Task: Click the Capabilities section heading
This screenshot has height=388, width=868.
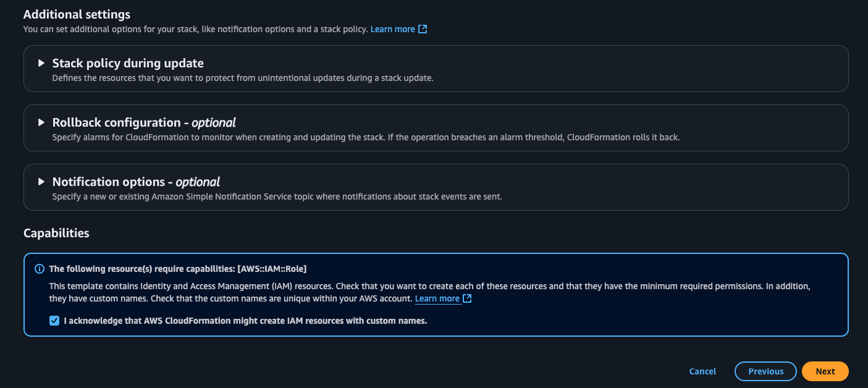Action: (x=56, y=233)
